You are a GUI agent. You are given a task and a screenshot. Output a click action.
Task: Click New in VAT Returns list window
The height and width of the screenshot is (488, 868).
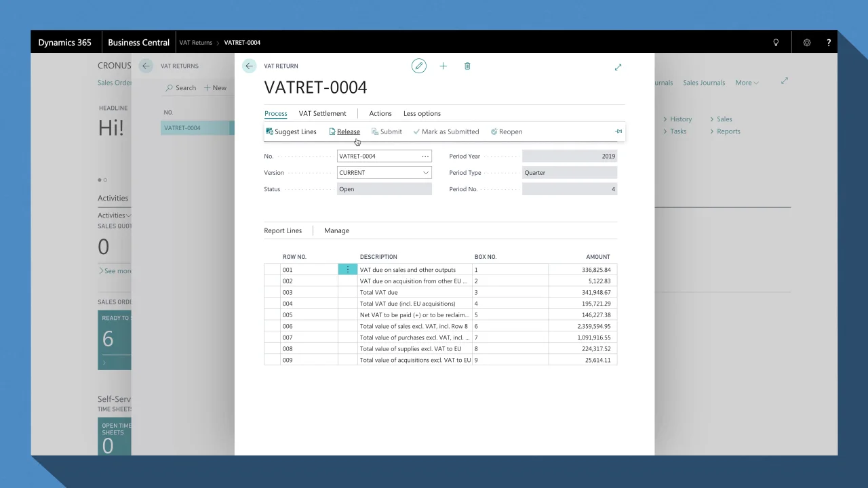click(215, 87)
